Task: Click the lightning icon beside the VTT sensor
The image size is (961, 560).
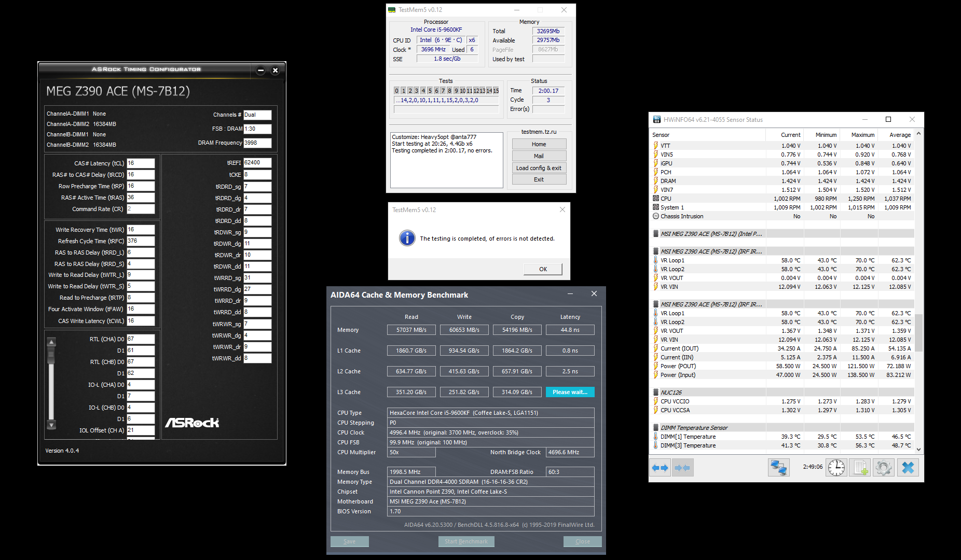Action: 656,146
